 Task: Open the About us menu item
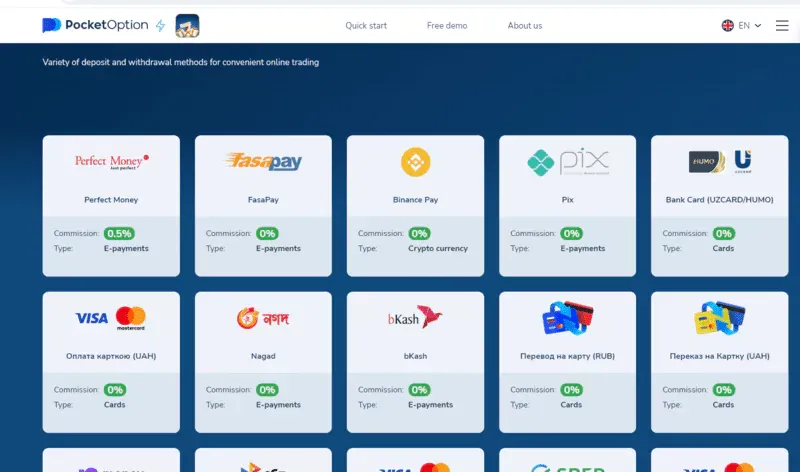(524, 26)
